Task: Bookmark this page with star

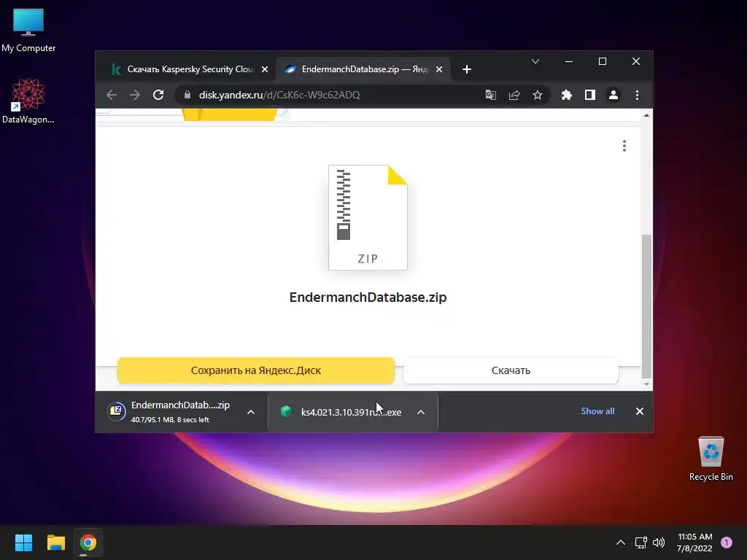Action: click(538, 96)
